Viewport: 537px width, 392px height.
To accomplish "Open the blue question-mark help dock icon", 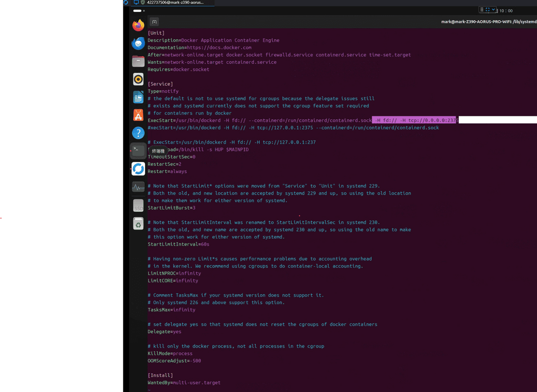I will [x=138, y=132].
